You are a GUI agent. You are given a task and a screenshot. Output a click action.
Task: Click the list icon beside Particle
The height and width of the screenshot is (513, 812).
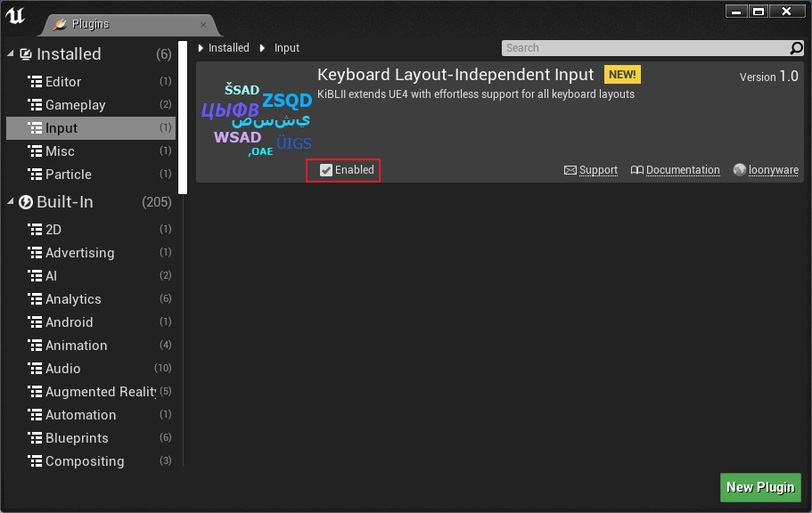click(35, 175)
